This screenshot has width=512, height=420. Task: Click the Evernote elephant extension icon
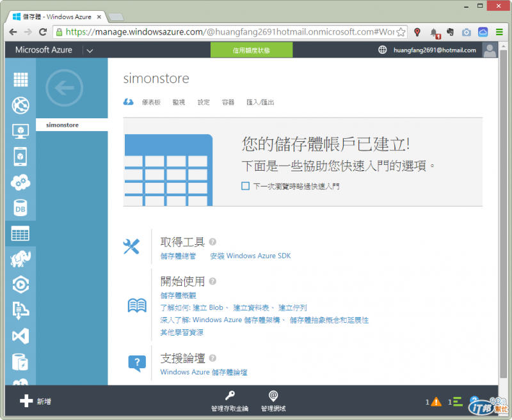pyautogui.click(x=451, y=31)
